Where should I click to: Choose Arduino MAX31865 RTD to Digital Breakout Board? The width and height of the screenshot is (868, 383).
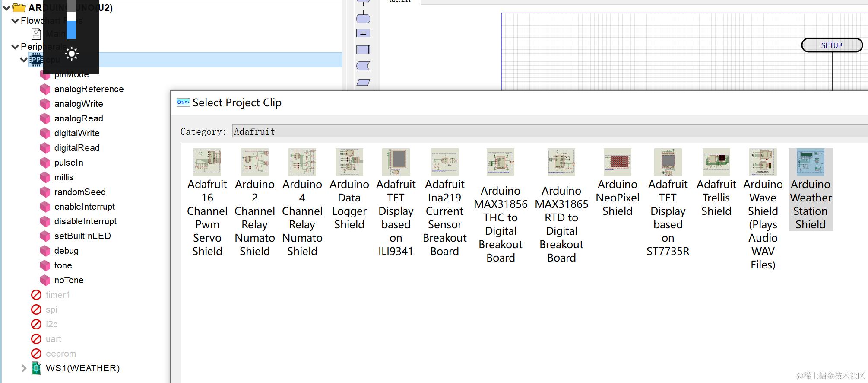tap(561, 206)
